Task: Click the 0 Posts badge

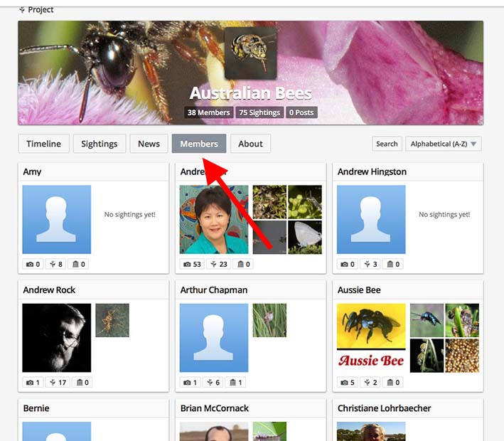Action: tap(301, 112)
